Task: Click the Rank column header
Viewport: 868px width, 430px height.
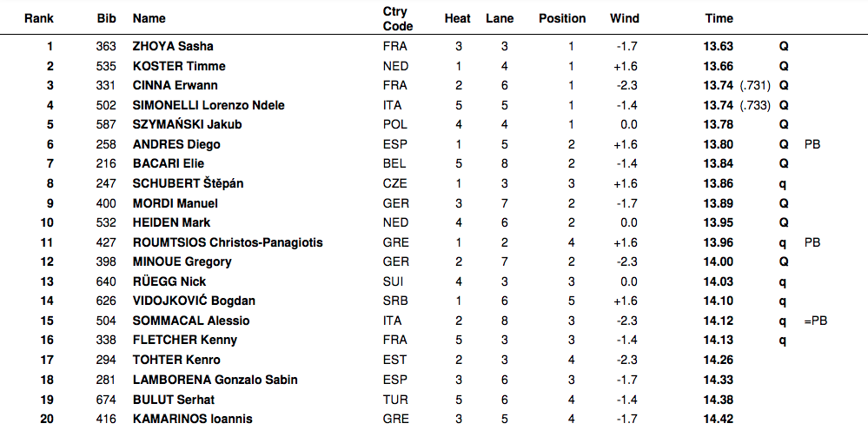Action: point(39,18)
